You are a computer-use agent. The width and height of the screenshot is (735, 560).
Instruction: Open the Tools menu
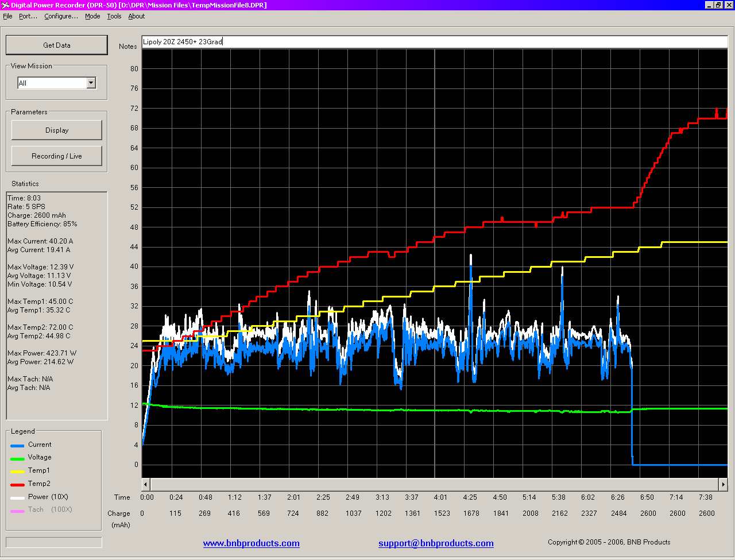(114, 16)
